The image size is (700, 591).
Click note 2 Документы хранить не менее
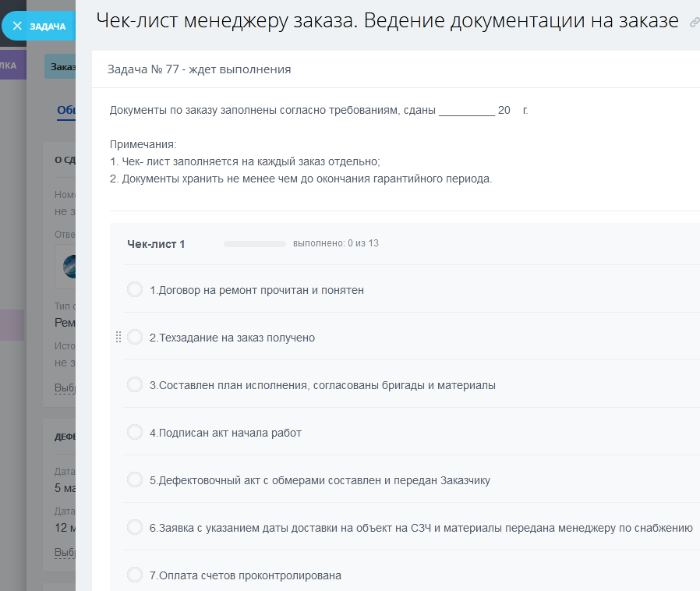[x=301, y=179]
